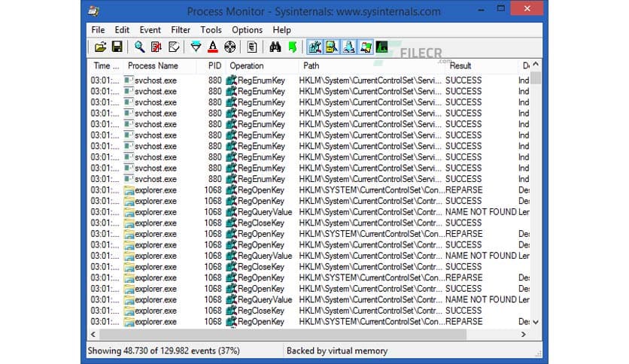
Task: Click the Path column header
Action: click(x=372, y=65)
